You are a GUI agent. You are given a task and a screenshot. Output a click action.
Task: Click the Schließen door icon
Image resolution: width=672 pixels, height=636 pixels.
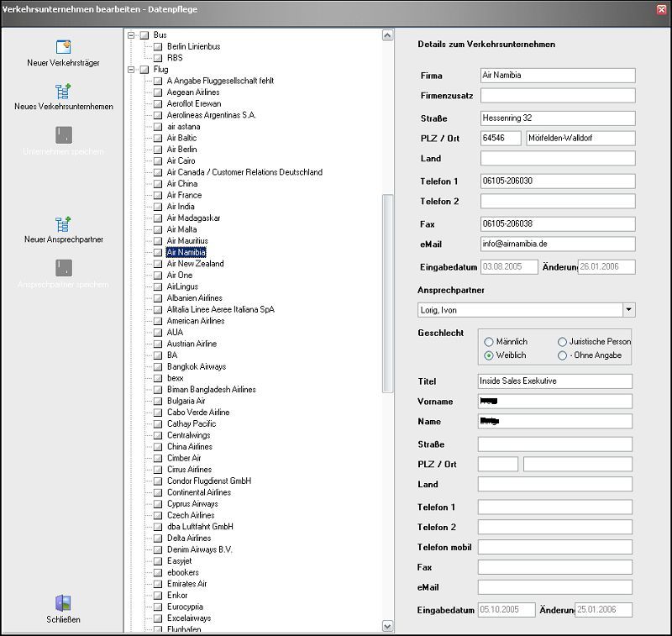(x=63, y=603)
